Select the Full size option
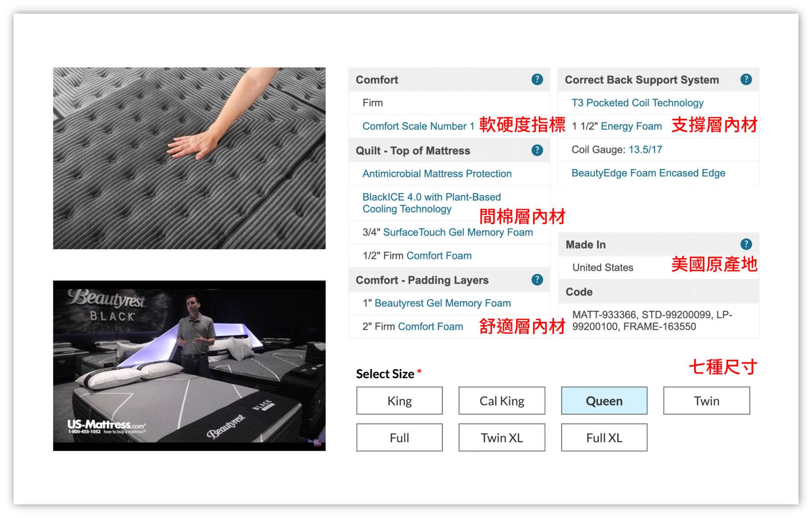This screenshot has width=812, height=518. [x=399, y=437]
